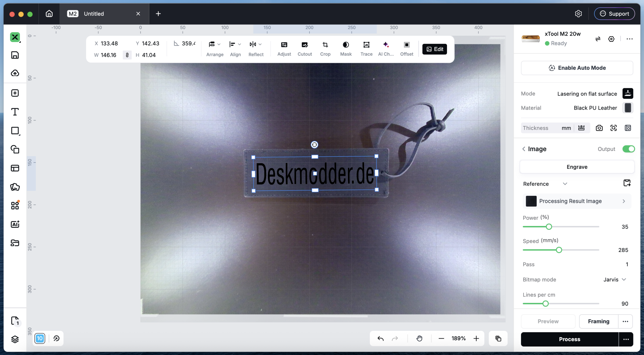
Task: Toggle the aspect ratio lock
Action: (127, 55)
